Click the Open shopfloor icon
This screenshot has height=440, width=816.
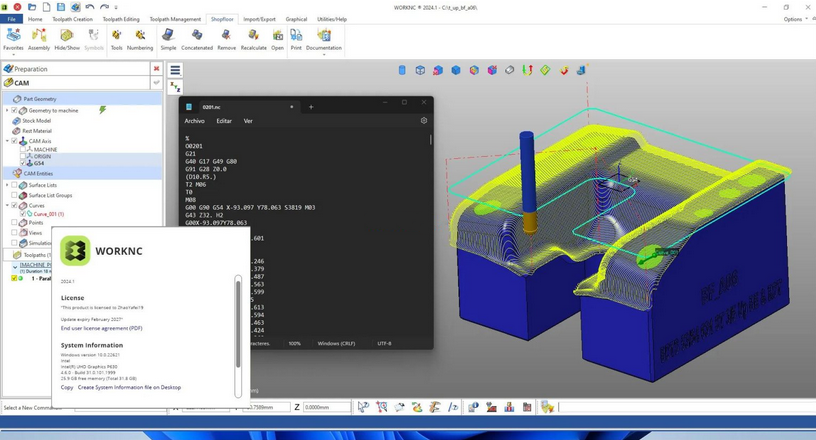[x=277, y=40]
